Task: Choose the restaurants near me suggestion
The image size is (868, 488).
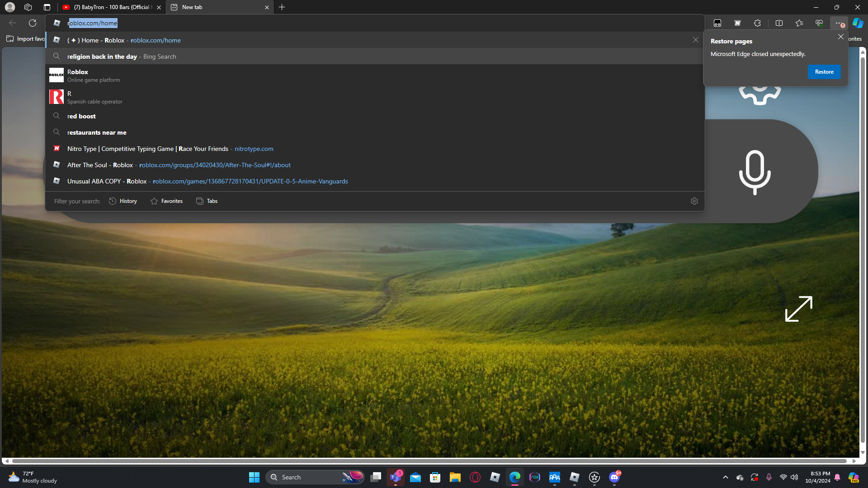Action: pyautogui.click(x=375, y=132)
